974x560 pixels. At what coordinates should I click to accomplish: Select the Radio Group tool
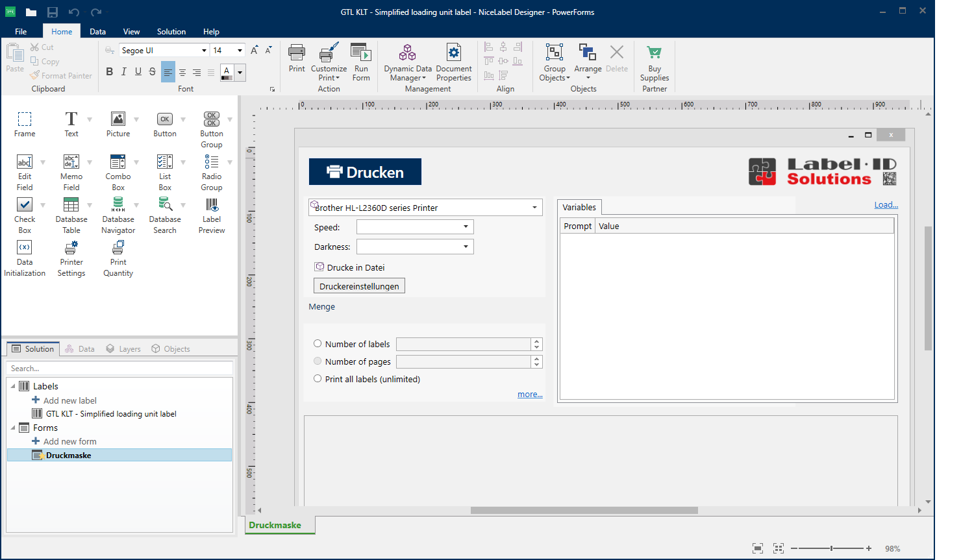212,173
